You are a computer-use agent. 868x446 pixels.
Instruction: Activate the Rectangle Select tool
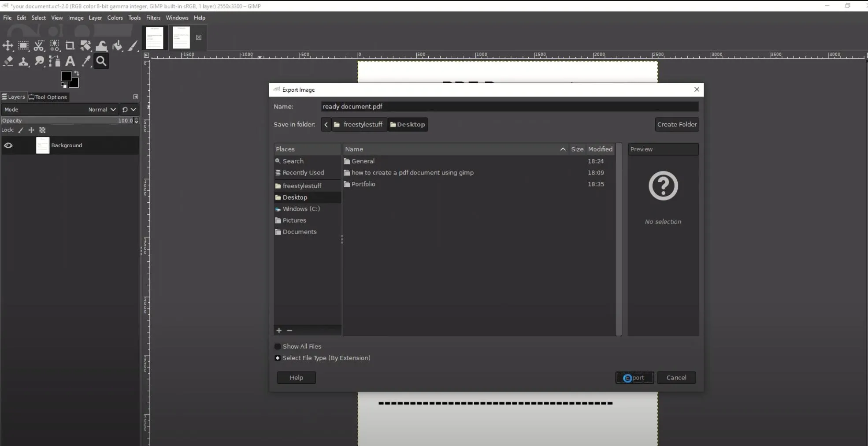point(23,46)
